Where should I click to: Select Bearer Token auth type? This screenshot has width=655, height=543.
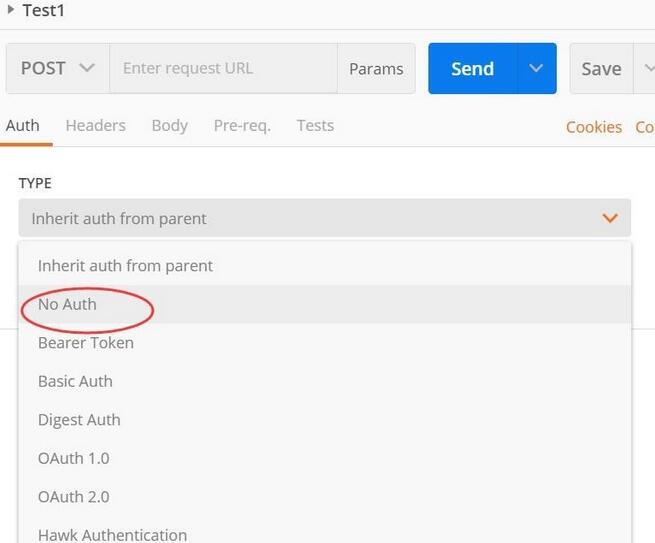(x=85, y=343)
